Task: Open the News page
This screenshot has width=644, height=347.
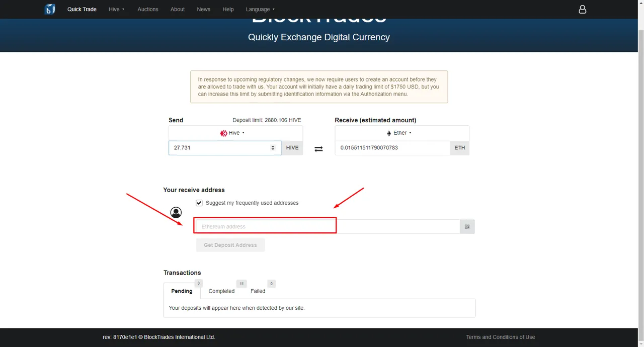Action: click(x=204, y=9)
